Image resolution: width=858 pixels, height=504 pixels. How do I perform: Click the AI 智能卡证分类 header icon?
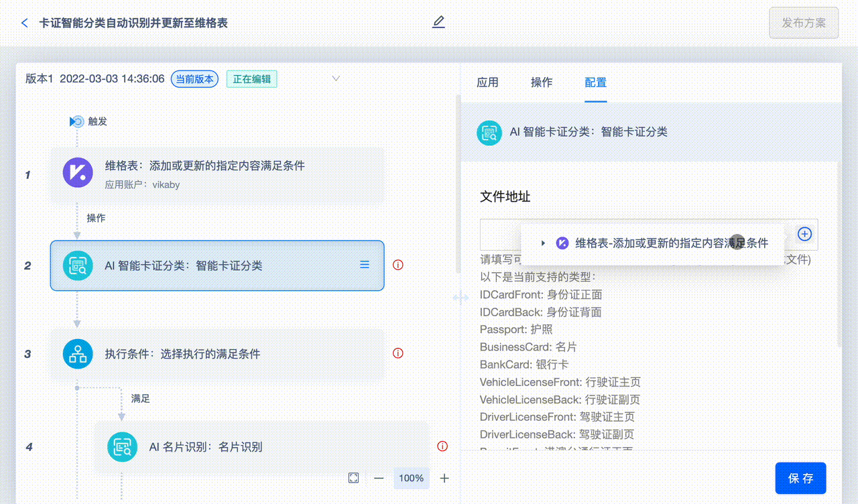[489, 132]
